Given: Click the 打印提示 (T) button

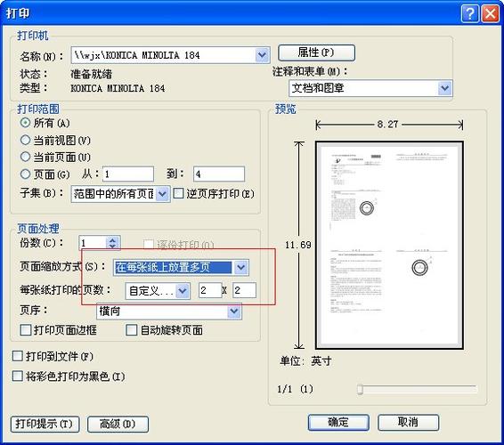Looking at the screenshot, I should [x=45, y=425].
